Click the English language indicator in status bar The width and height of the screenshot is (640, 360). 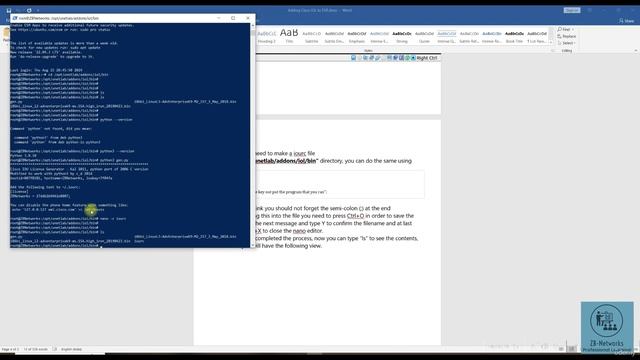[71, 349]
